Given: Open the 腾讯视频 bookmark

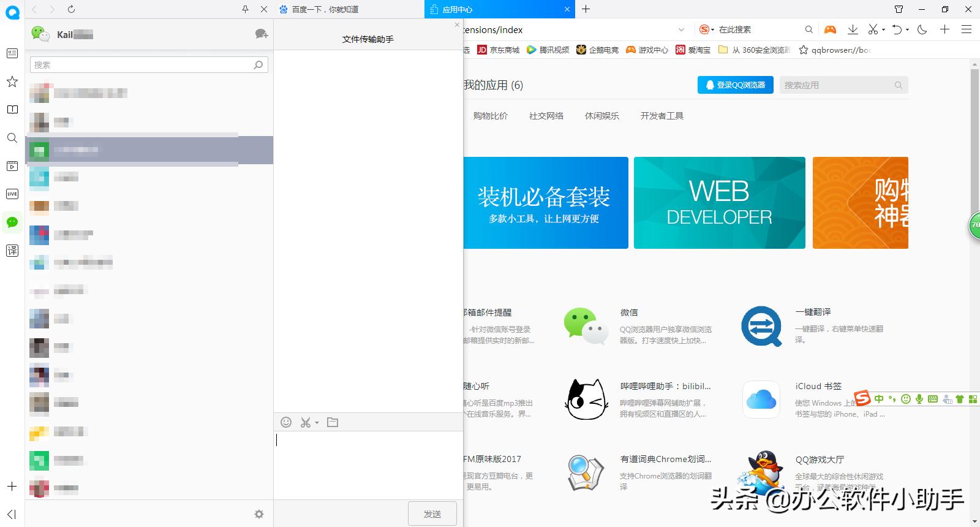Looking at the screenshot, I should coord(548,50).
